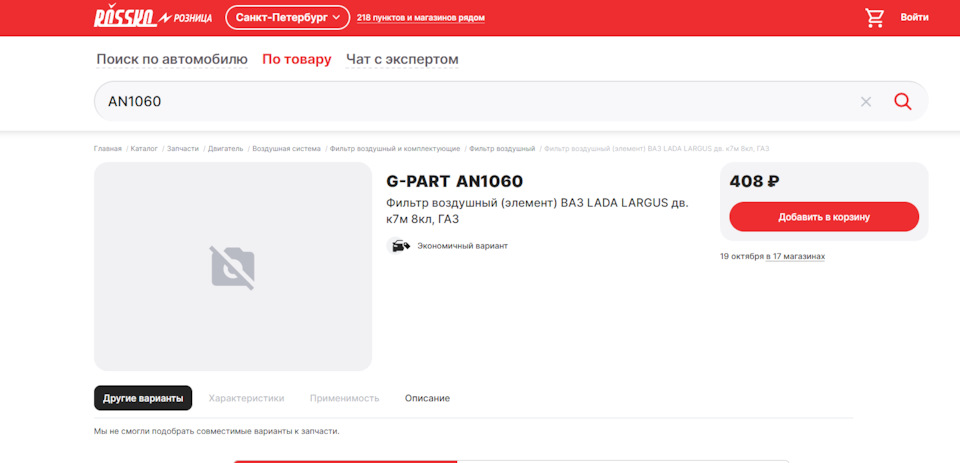Open Чат с экспертом tab
The width and height of the screenshot is (960, 463).
tap(402, 59)
